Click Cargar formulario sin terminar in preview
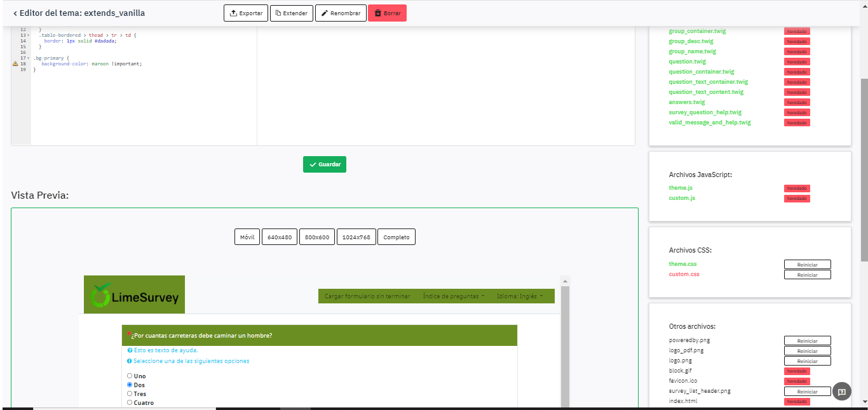This screenshot has width=868, height=410. point(367,296)
